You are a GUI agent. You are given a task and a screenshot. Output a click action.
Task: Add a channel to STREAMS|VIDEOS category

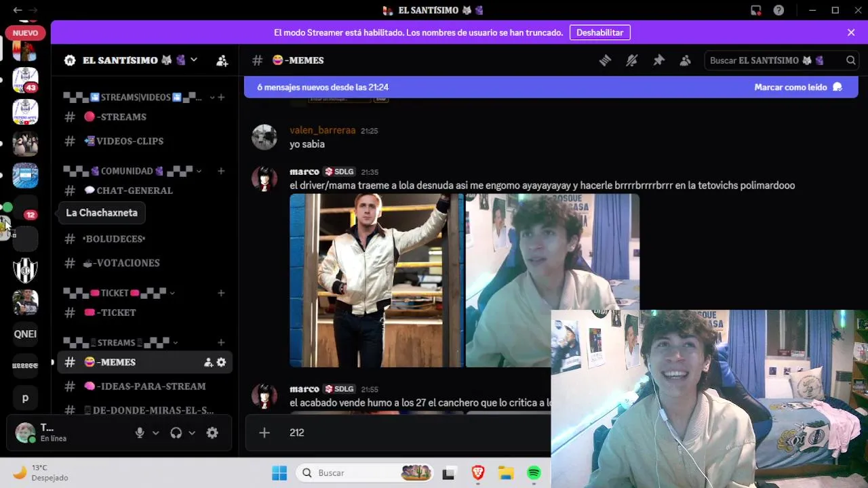[x=221, y=97]
